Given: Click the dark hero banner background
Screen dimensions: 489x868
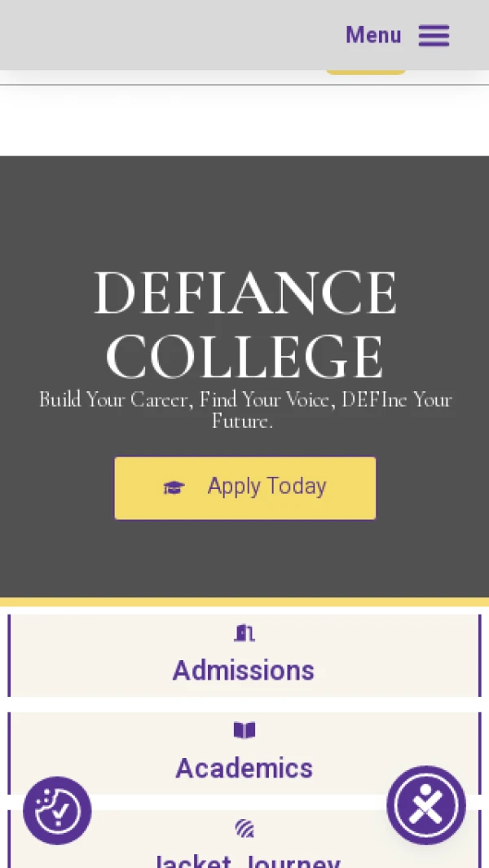Looking at the screenshot, I should pos(244,212).
